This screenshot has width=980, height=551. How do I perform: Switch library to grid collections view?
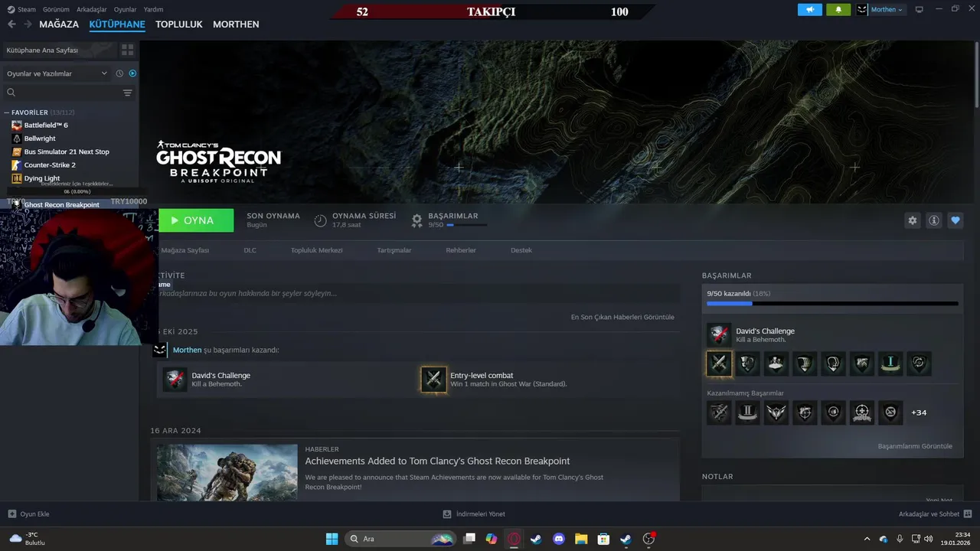pyautogui.click(x=127, y=50)
